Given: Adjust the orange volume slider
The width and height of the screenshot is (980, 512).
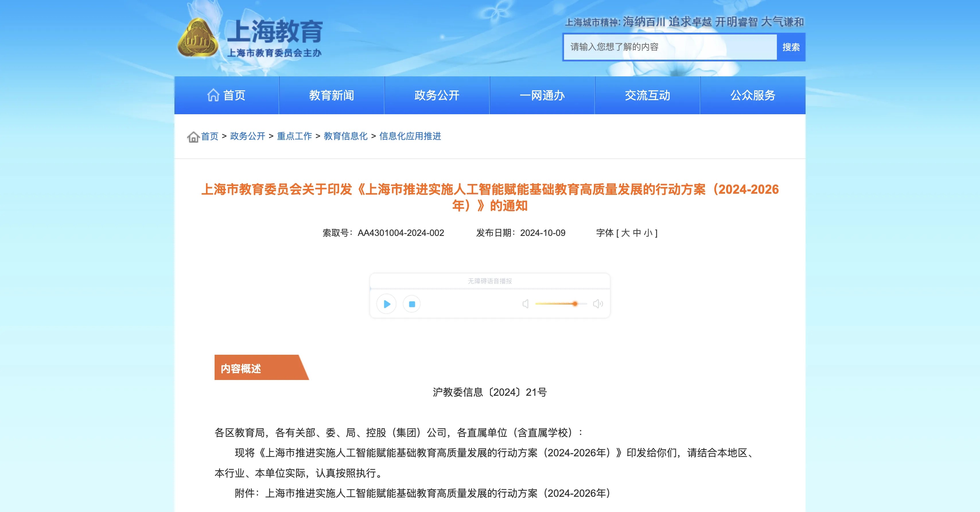Looking at the screenshot, I should (x=574, y=304).
